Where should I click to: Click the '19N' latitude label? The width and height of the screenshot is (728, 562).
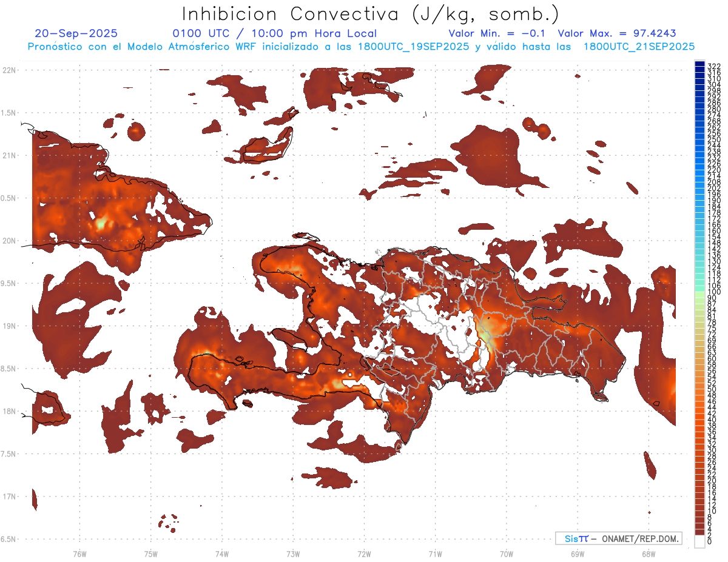9,326
